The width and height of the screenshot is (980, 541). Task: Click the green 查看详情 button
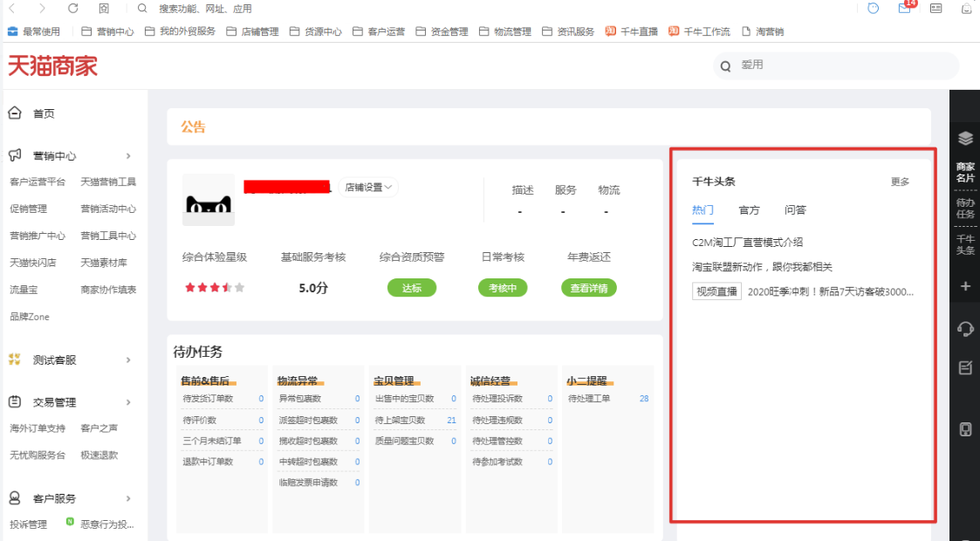click(589, 288)
